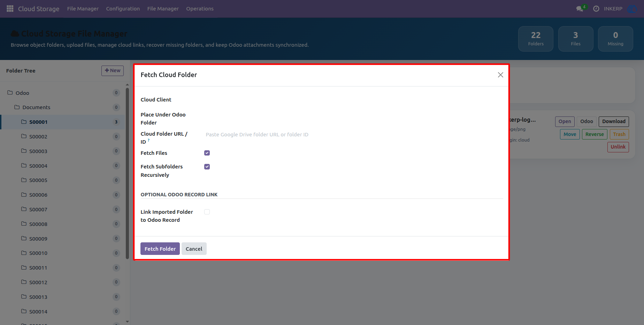The height and width of the screenshot is (325, 644).
Task: Open the apps grid menu icon
Action: coord(10,9)
